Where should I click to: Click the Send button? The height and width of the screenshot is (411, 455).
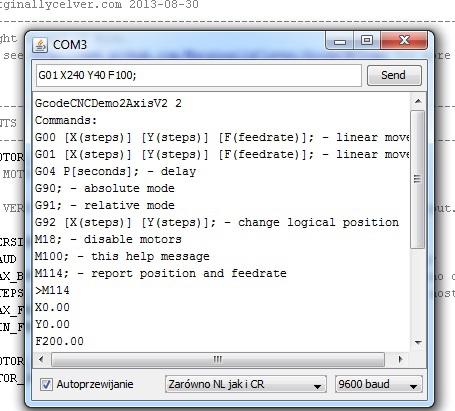tap(394, 75)
